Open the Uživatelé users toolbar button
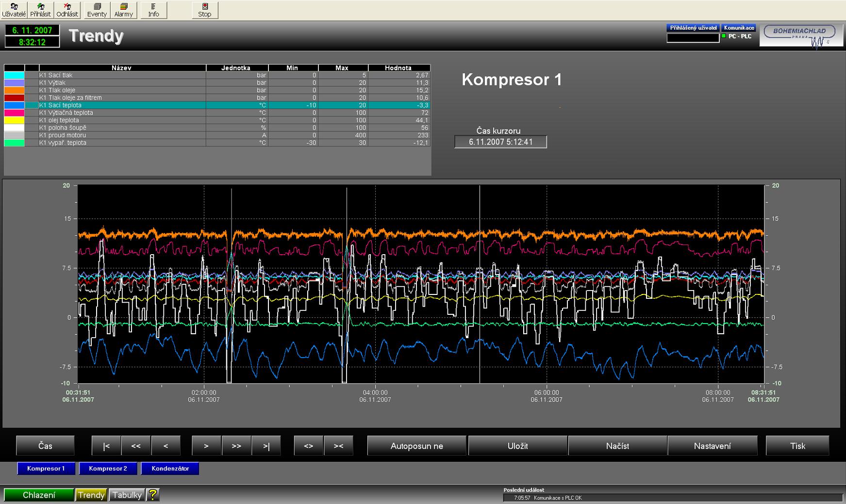This screenshot has height=504, width=846. point(14,10)
